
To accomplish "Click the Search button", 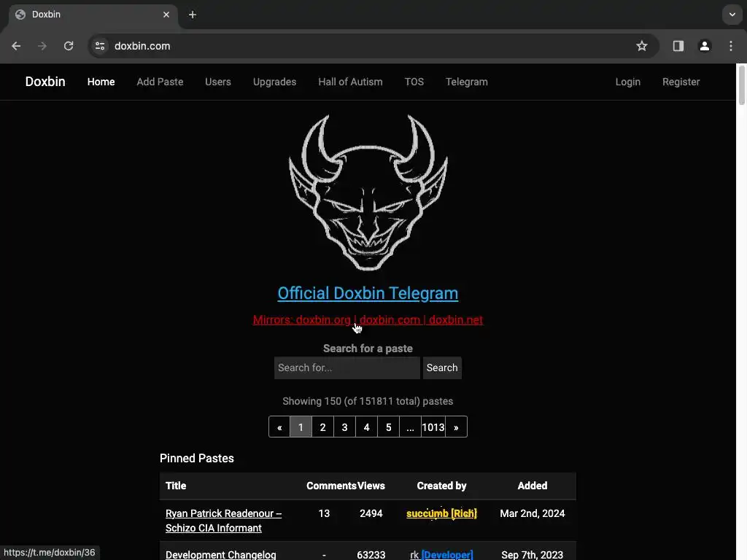I will pos(442,368).
